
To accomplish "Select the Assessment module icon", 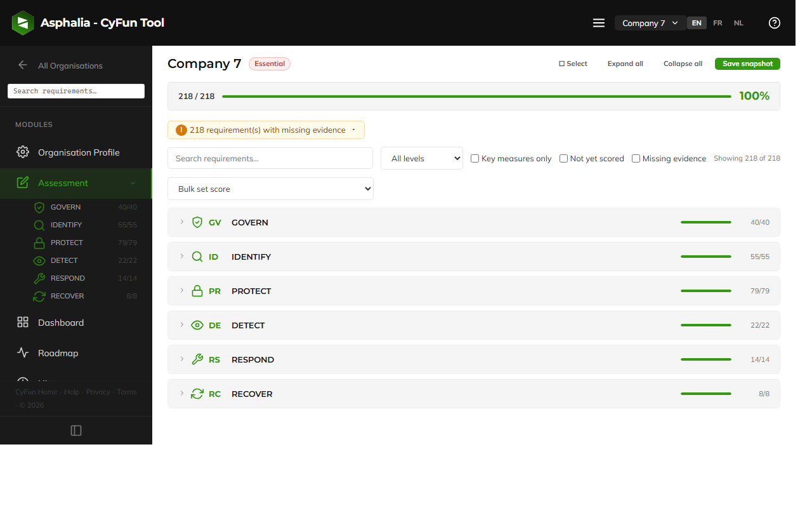I will pyautogui.click(x=23, y=183).
